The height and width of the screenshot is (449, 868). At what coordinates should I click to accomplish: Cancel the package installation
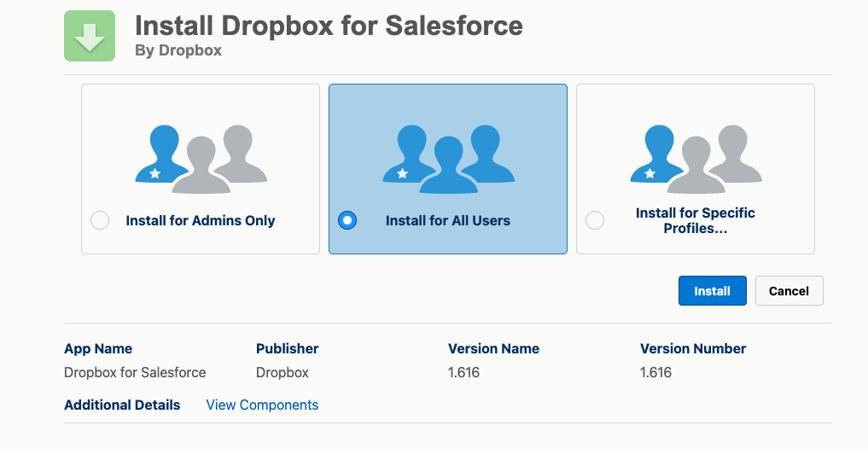(789, 291)
